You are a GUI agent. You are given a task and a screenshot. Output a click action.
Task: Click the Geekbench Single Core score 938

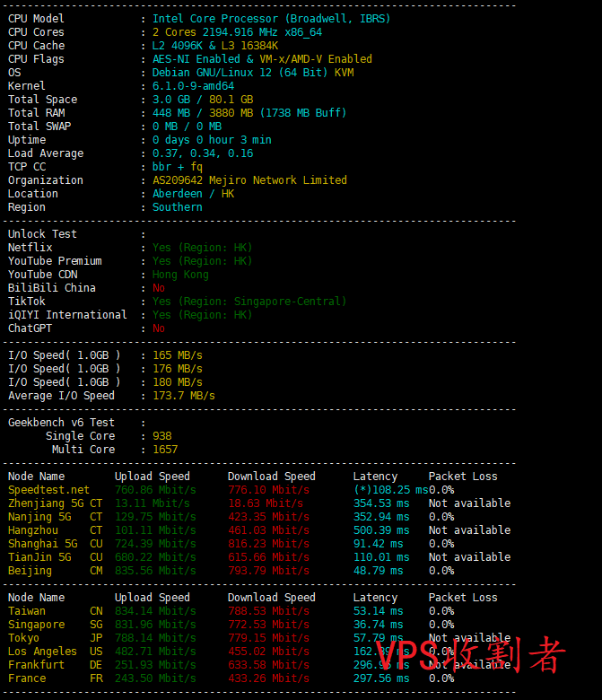pyautogui.click(x=161, y=436)
